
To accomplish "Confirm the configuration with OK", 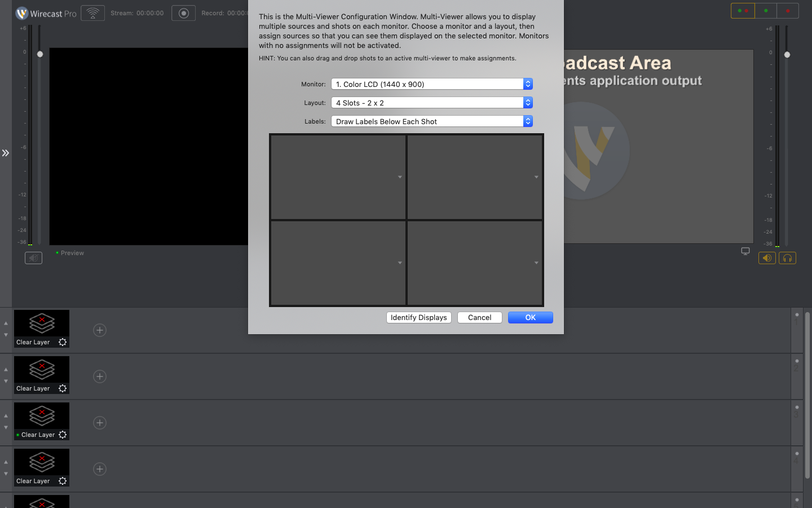I will 530,317.
